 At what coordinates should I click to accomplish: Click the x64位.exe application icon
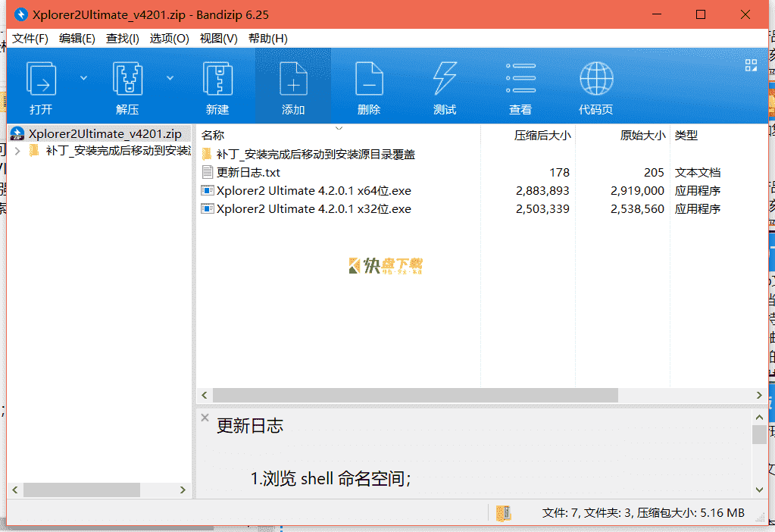(207, 190)
